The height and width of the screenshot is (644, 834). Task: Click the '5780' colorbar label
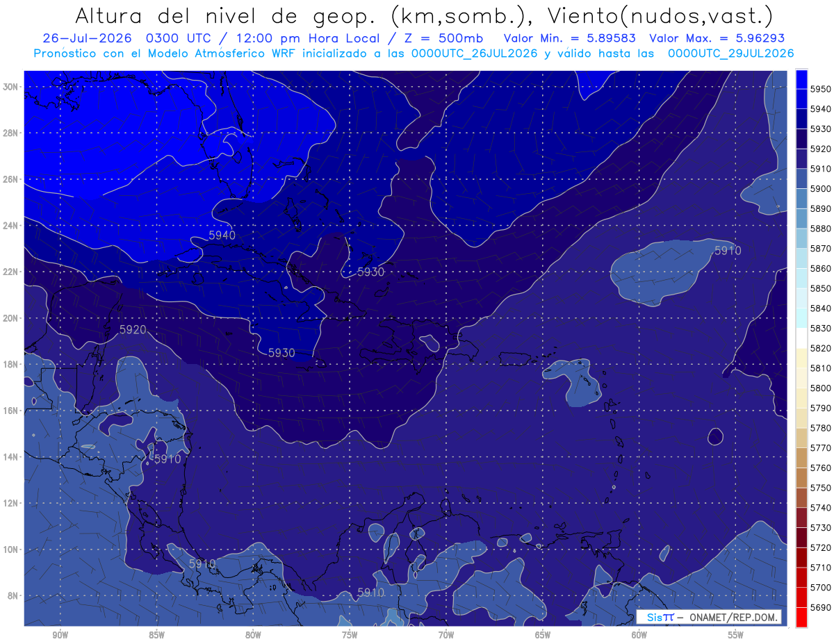tap(821, 428)
